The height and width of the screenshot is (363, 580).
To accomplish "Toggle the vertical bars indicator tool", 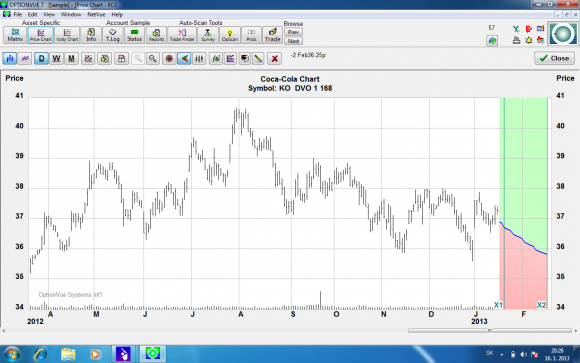I will click(x=199, y=58).
